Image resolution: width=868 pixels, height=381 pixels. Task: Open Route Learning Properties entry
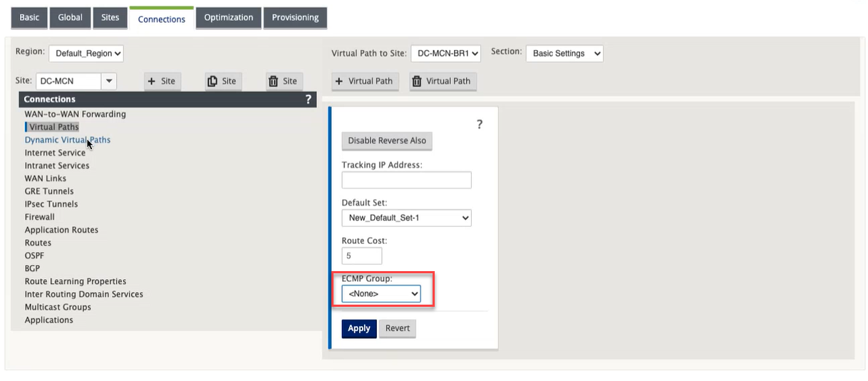click(76, 281)
